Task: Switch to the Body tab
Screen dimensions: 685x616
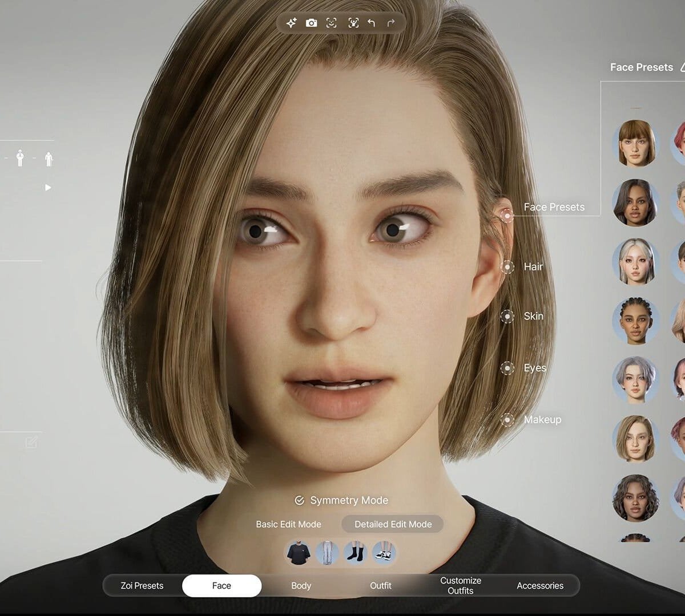Action: pos(301,586)
